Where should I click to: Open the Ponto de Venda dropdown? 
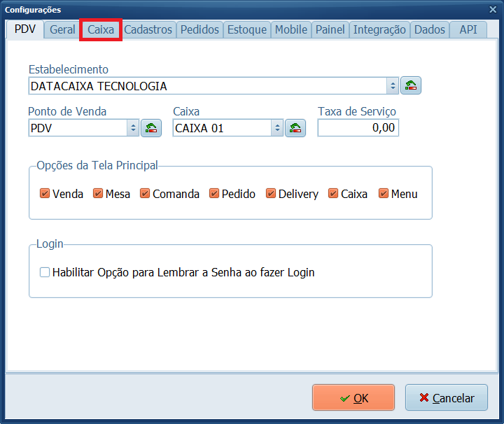coord(133,128)
